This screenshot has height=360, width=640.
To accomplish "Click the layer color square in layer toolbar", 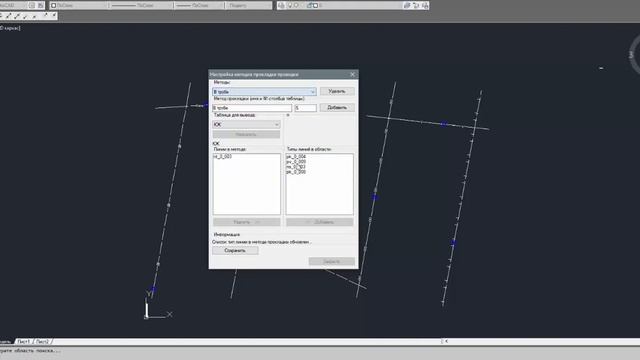I will pos(315,5).
